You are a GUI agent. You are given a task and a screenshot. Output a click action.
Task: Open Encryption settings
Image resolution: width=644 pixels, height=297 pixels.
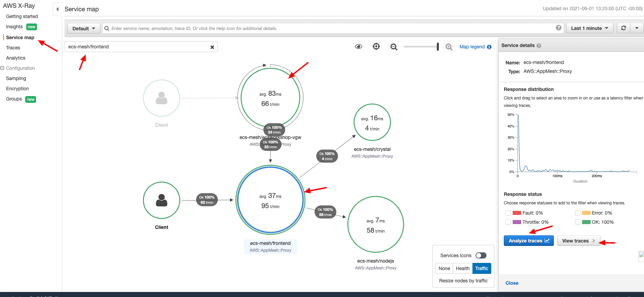coord(17,89)
